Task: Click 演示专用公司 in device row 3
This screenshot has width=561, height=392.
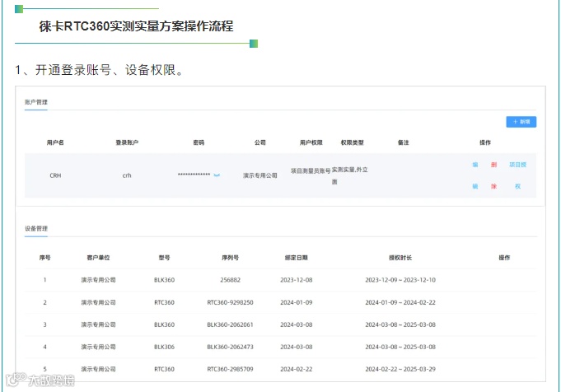Action: point(98,324)
